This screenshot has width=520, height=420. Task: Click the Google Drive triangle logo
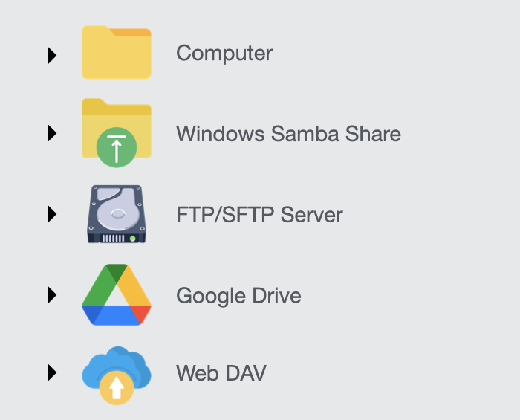point(117,294)
